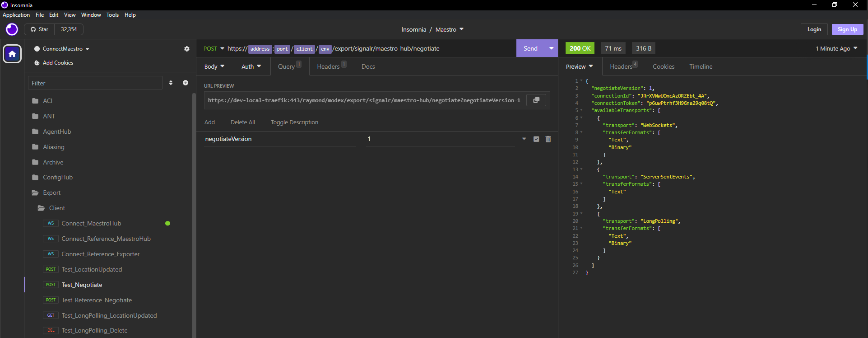868x338 pixels.
Task: Open the Auth tab dropdown
Action: (x=251, y=66)
